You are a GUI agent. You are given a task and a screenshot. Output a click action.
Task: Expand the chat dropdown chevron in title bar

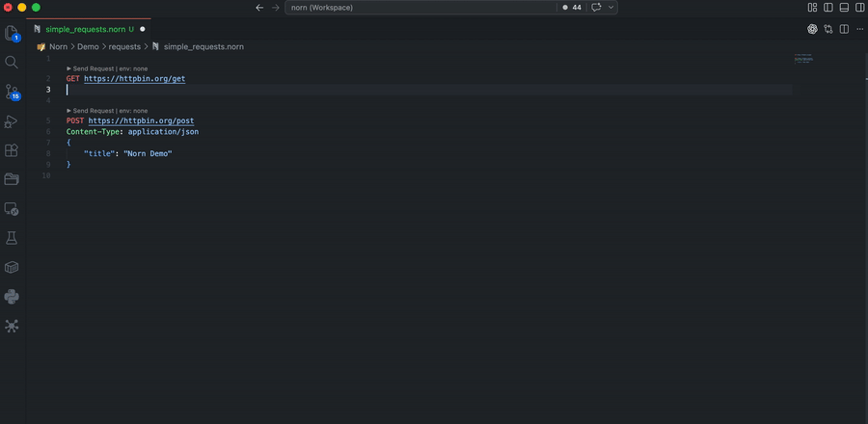(610, 8)
